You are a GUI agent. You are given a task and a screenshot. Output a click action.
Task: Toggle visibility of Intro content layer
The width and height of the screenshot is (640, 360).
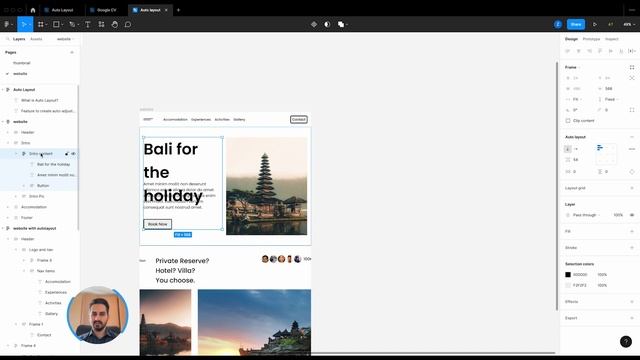[73, 153]
